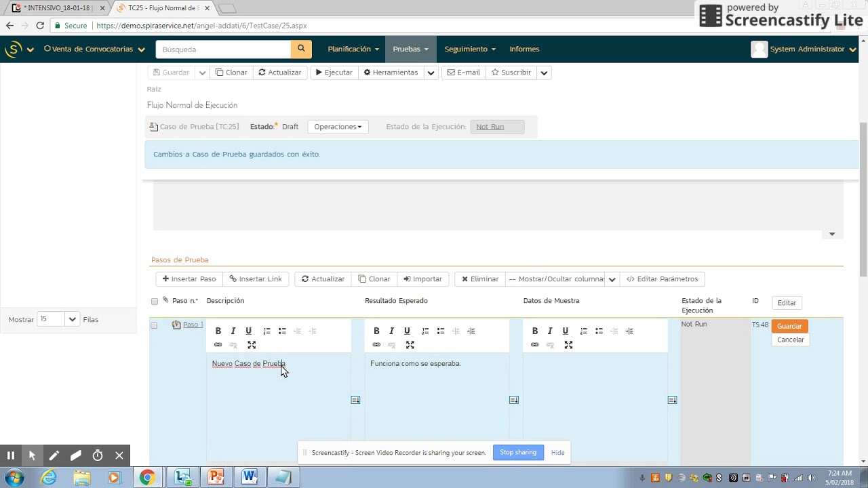This screenshot has height=488, width=868.
Task: Insert link in Descripción editor
Action: (218, 345)
